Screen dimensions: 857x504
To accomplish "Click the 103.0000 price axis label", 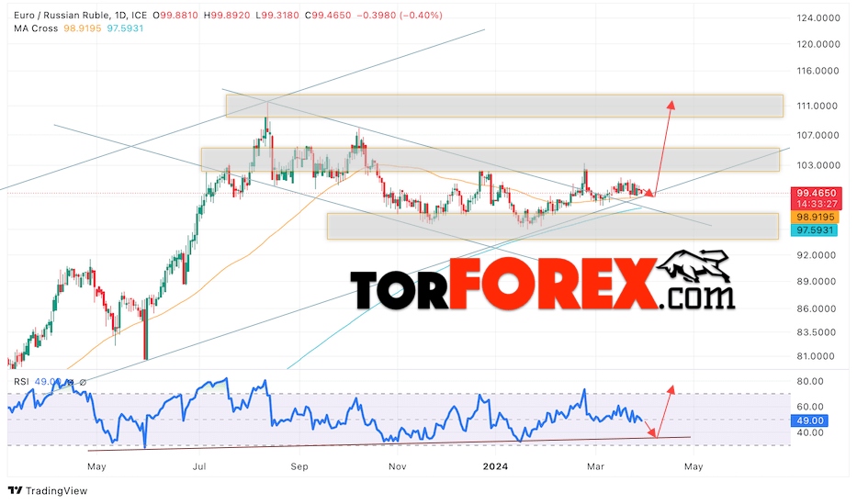I will pos(818,165).
